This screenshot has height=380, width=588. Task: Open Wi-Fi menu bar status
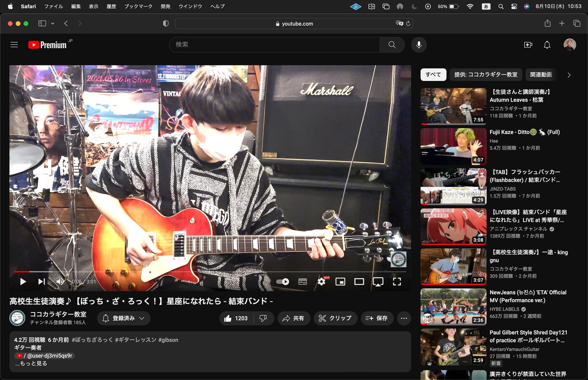[x=470, y=7]
